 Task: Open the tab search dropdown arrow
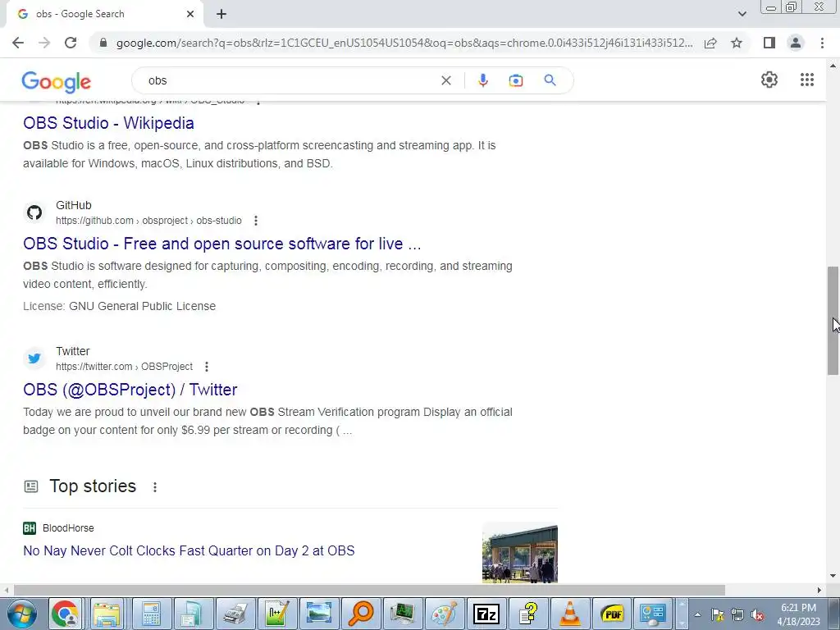coord(742,14)
